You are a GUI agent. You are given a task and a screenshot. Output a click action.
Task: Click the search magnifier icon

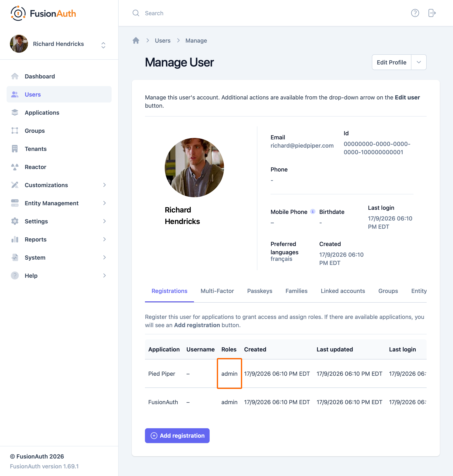(x=136, y=13)
